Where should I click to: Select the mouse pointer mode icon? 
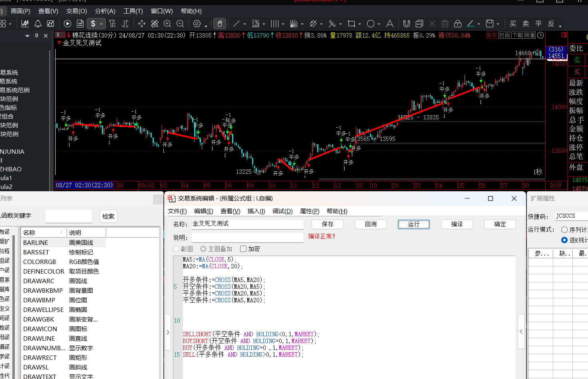click(x=219, y=24)
